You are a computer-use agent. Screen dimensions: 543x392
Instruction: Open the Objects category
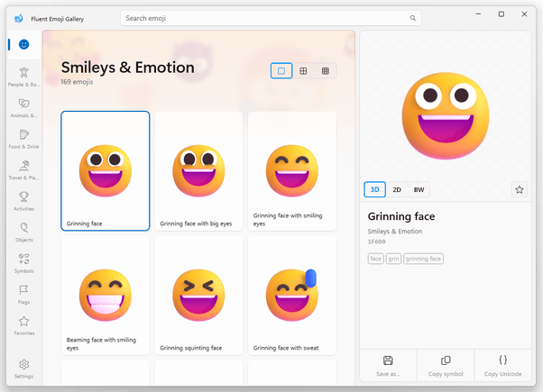pyautogui.click(x=23, y=232)
